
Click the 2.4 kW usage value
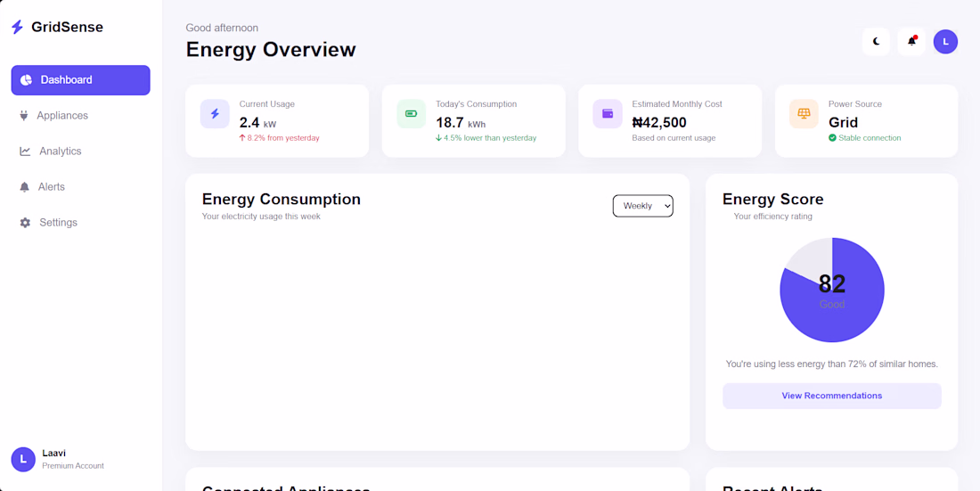click(x=257, y=123)
